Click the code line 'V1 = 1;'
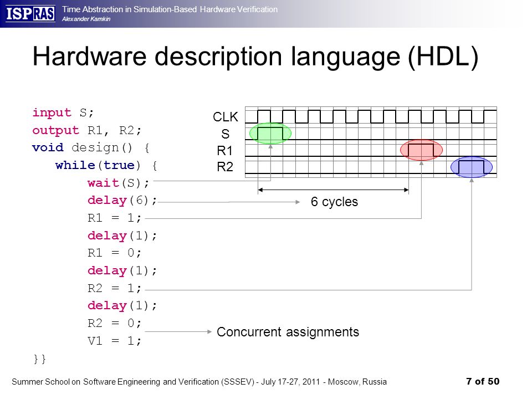This screenshot has height=399, width=532. tap(114, 341)
